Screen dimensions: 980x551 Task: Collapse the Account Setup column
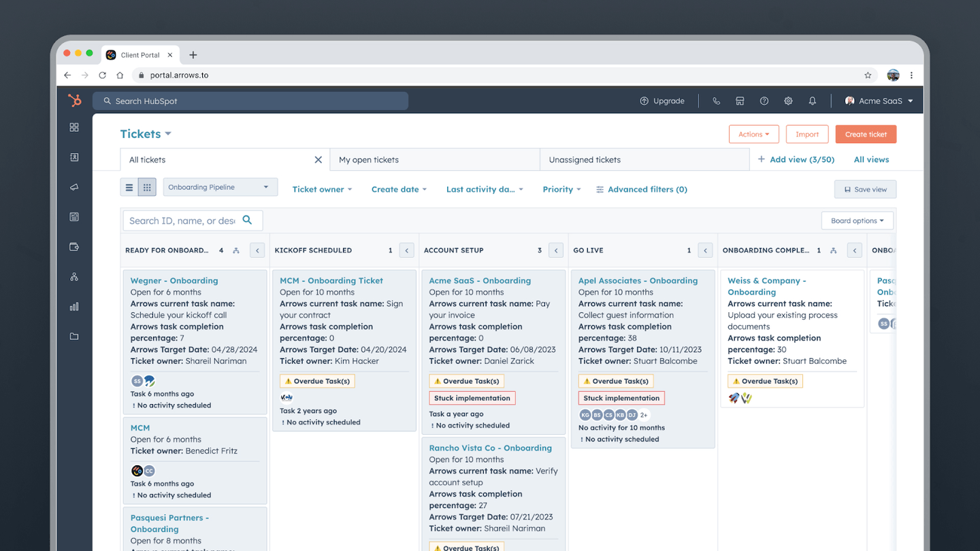click(556, 250)
